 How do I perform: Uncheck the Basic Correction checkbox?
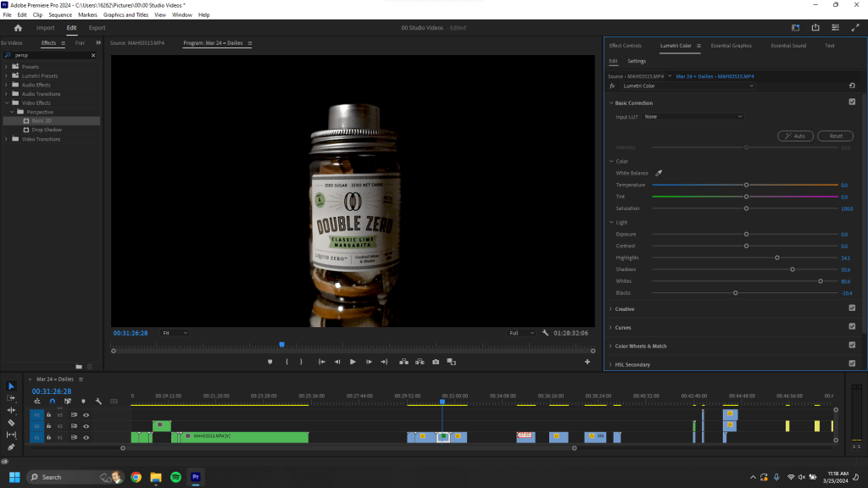pos(852,103)
